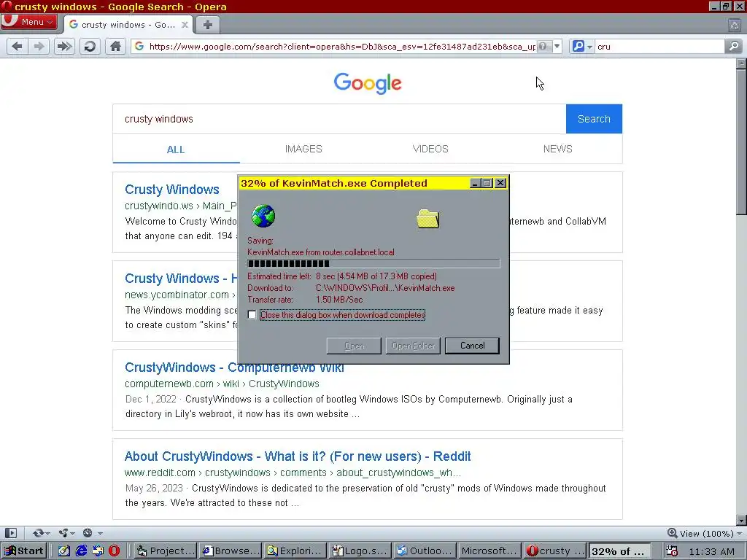Image resolution: width=747 pixels, height=560 pixels.
Task: Click the address bar URL field
Action: pyautogui.click(x=341, y=46)
